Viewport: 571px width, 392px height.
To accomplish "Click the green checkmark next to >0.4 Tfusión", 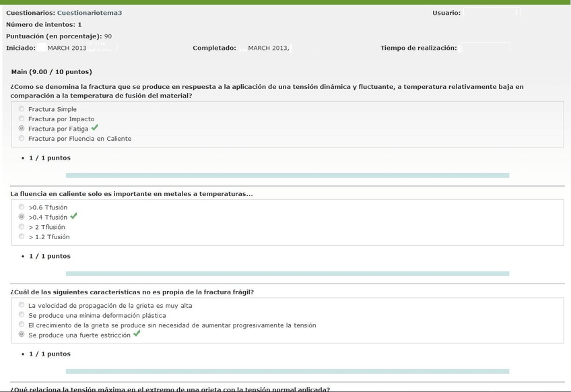I will pyautogui.click(x=74, y=216).
